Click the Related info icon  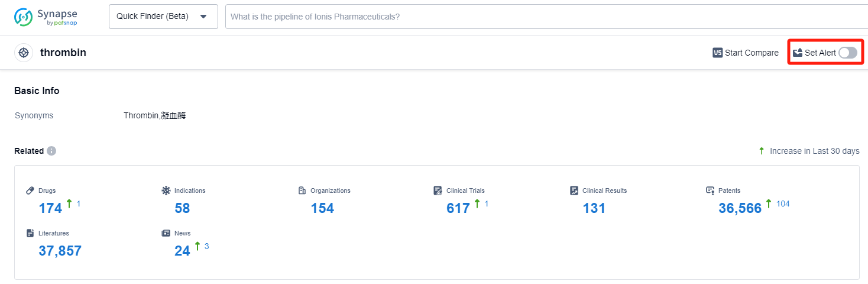(51, 151)
